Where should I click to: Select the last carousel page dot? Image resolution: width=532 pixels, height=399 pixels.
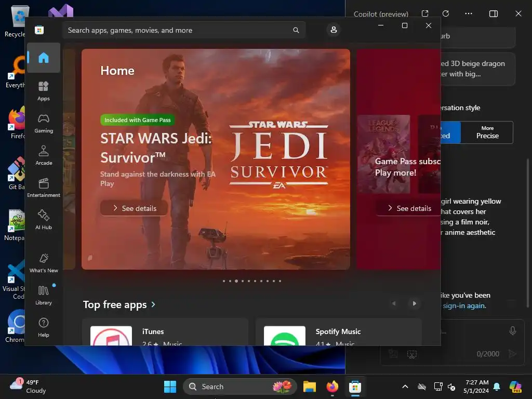(x=280, y=281)
